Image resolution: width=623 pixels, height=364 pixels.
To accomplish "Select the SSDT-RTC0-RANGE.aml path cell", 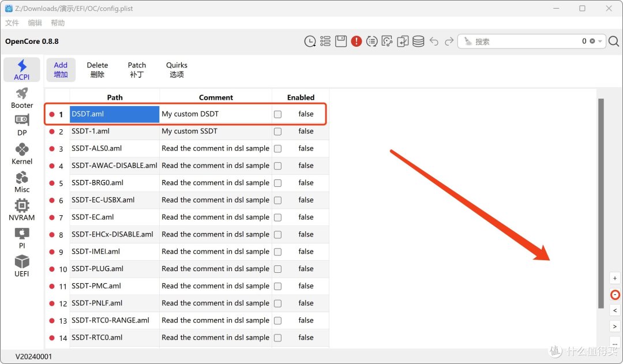I will point(114,320).
